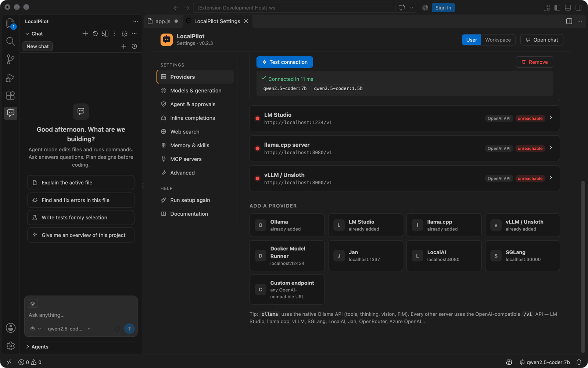Click the history icon beside New chat tab

point(135,46)
